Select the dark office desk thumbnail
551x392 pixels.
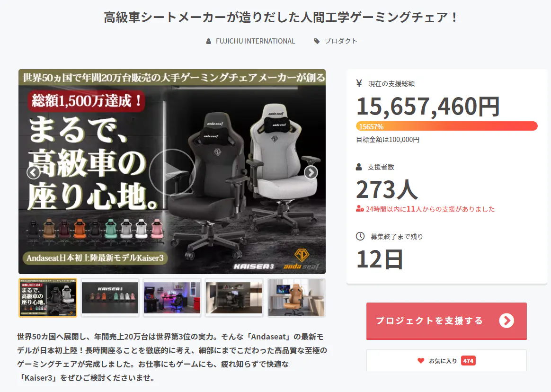click(x=234, y=298)
